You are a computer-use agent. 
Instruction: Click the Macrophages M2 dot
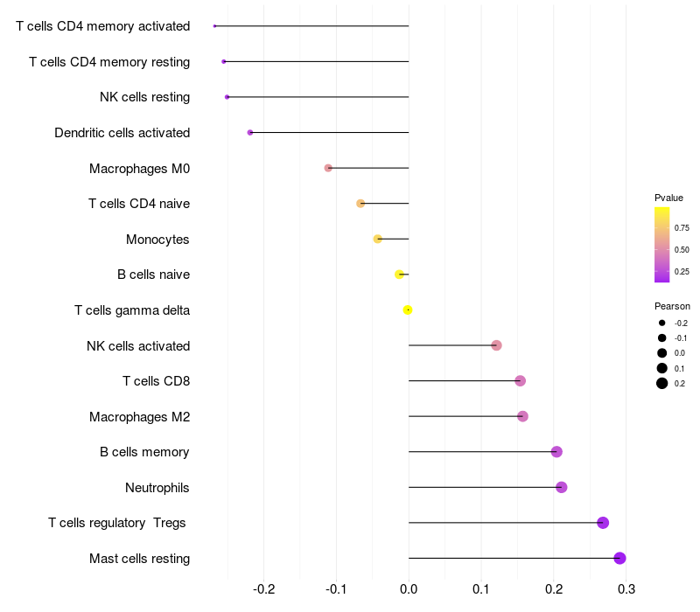point(522,416)
